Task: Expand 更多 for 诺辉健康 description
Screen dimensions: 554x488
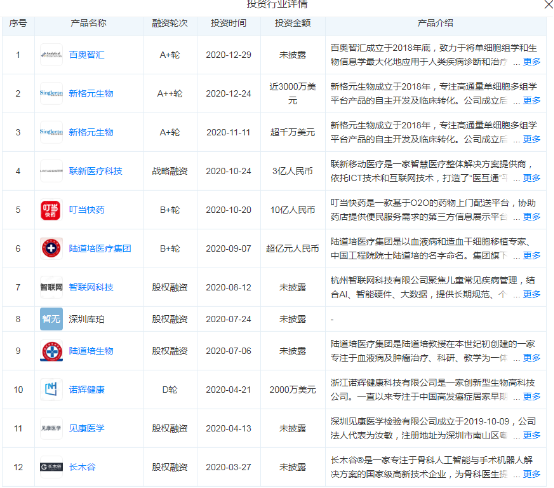Action: (532, 396)
